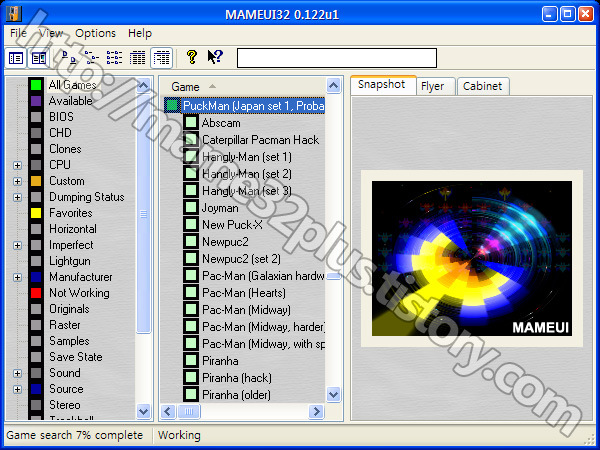Select the Originals folder
The image size is (600, 450).
(x=69, y=309)
